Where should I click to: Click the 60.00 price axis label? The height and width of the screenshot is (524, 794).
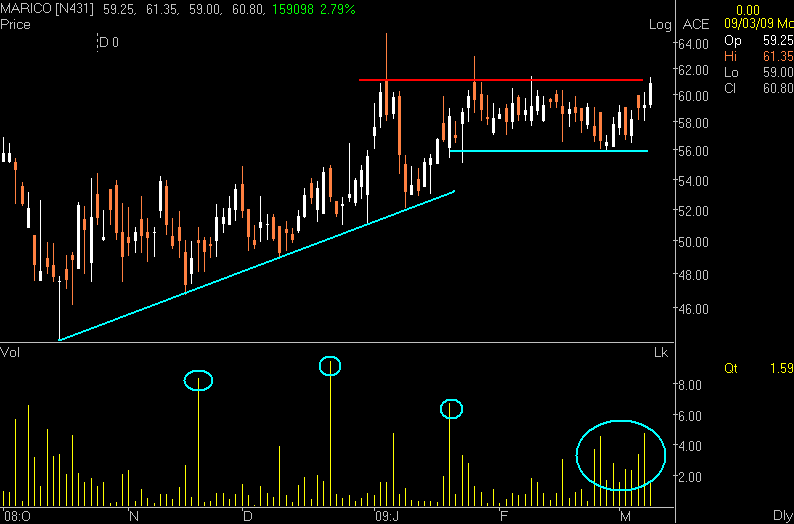[694, 96]
